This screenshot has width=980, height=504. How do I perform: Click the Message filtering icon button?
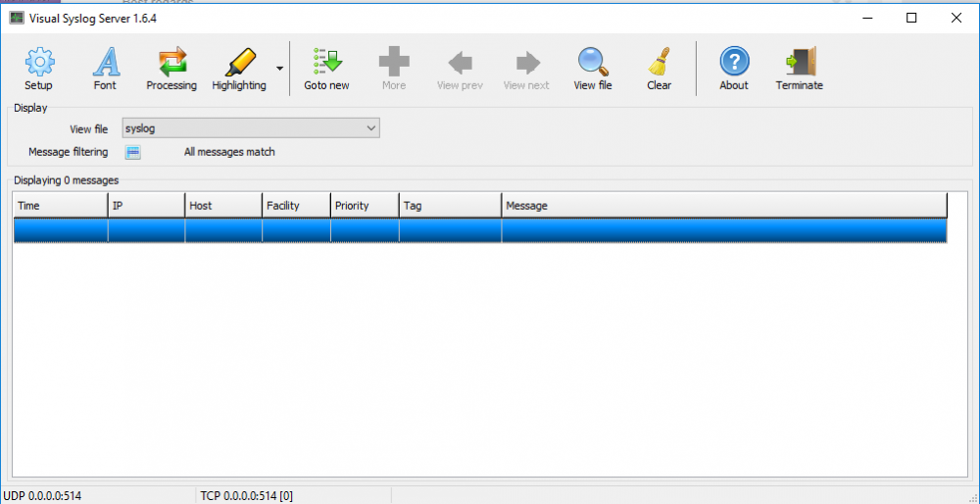coord(133,152)
